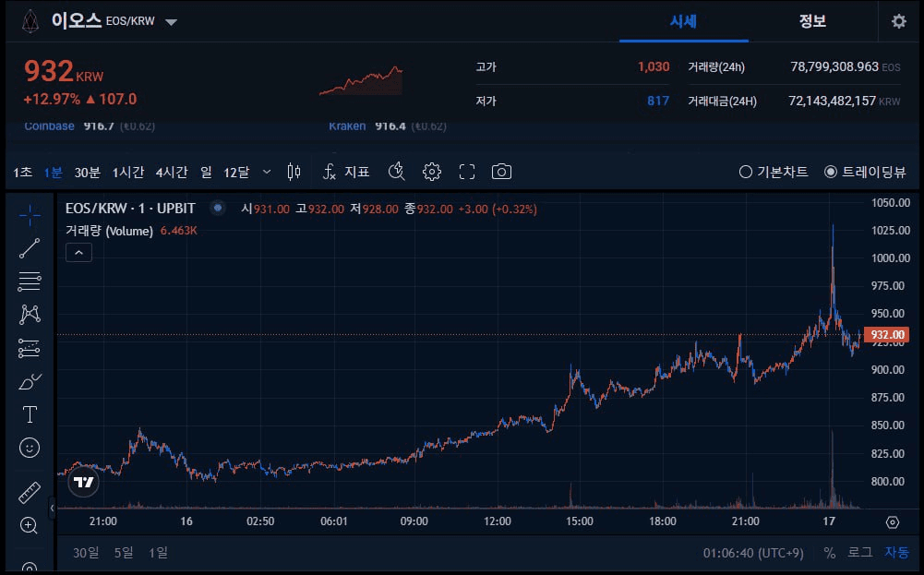
Task: Select the 1시간 timeframe
Action: [128, 172]
